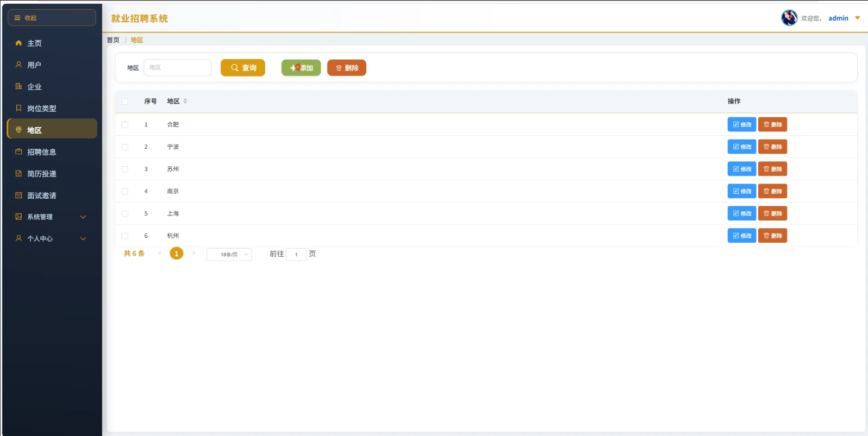Expand the 个人中心 submenu
Screen dimensions: 868x436
(x=52, y=238)
